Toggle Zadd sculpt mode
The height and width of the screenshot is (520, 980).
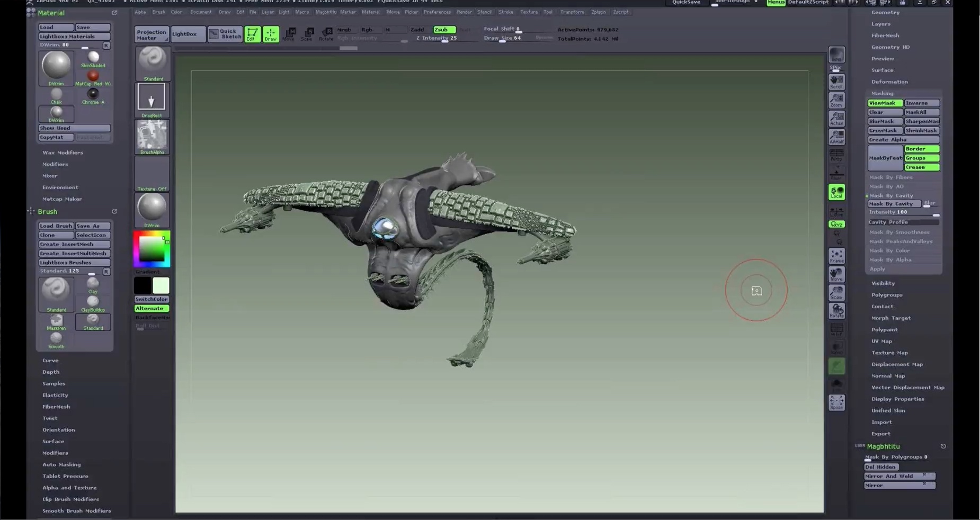(417, 30)
